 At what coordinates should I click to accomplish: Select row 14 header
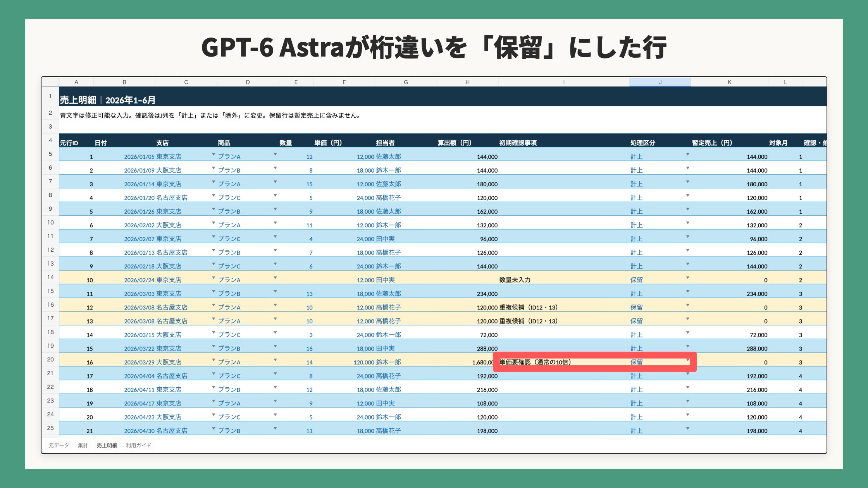pyautogui.click(x=50, y=277)
